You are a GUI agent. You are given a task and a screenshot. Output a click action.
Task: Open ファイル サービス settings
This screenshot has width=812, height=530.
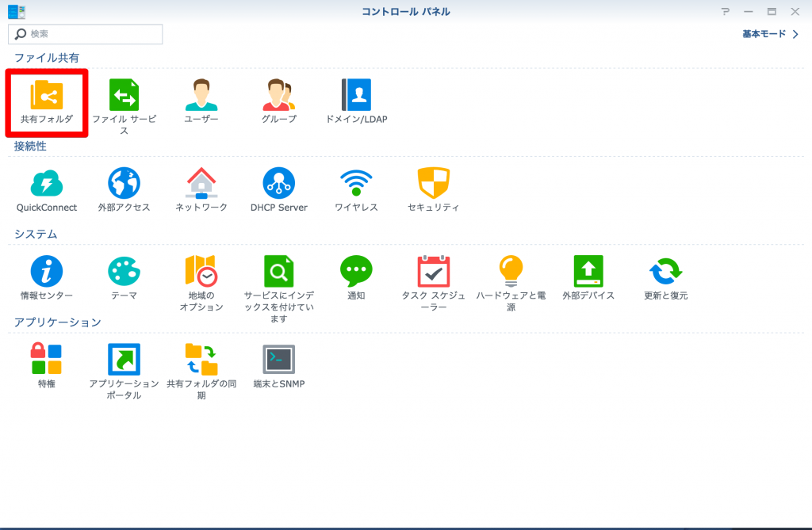pyautogui.click(x=124, y=106)
